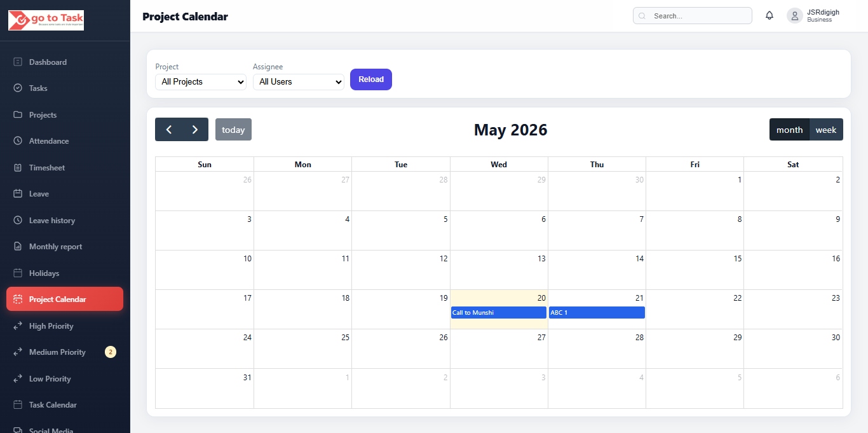The height and width of the screenshot is (433, 868).
Task: Select May 15 date cell
Action: (x=695, y=270)
